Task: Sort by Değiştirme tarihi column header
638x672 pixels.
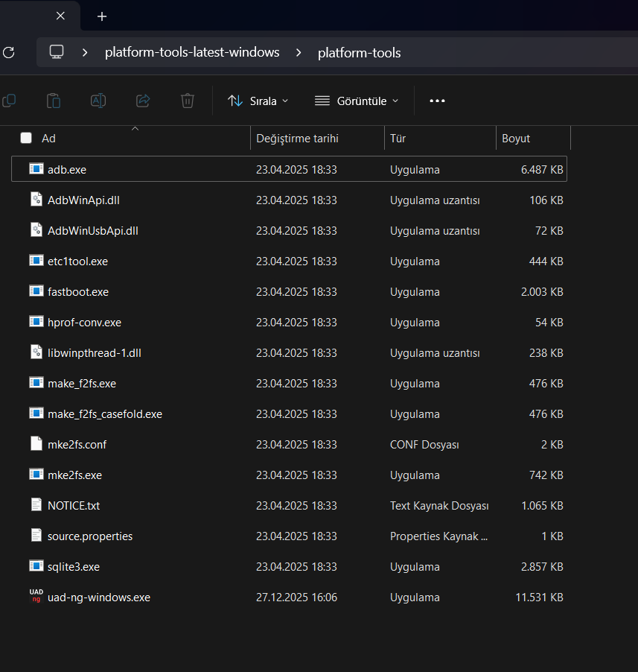Action: pos(298,139)
